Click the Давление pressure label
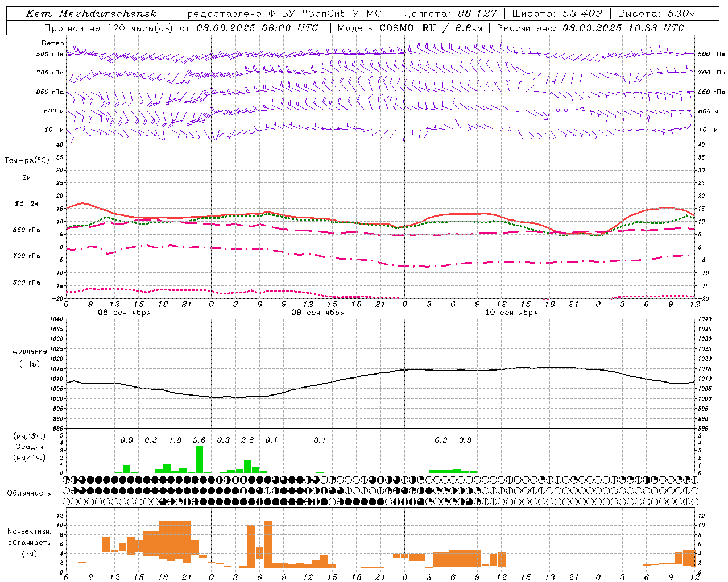Viewport: 728px width, 582px height. click(x=30, y=351)
